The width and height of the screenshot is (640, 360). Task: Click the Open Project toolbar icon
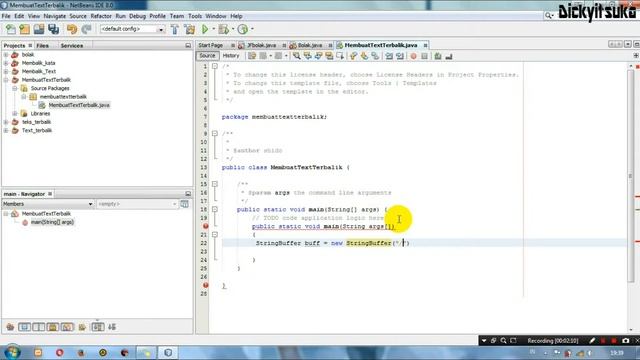click(39, 29)
